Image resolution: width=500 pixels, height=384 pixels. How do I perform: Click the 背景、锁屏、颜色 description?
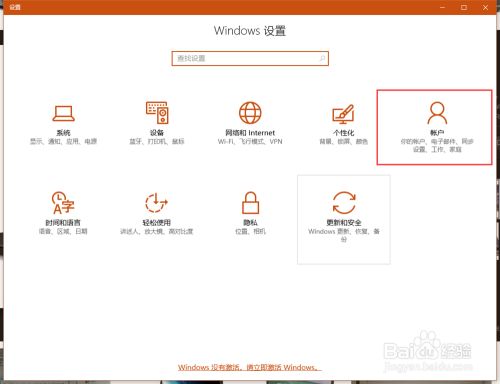[344, 142]
